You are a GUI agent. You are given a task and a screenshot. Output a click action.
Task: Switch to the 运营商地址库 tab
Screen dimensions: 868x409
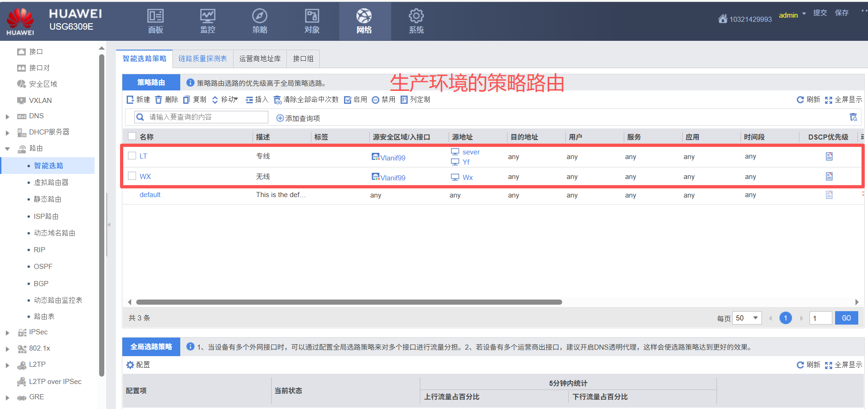coord(260,59)
